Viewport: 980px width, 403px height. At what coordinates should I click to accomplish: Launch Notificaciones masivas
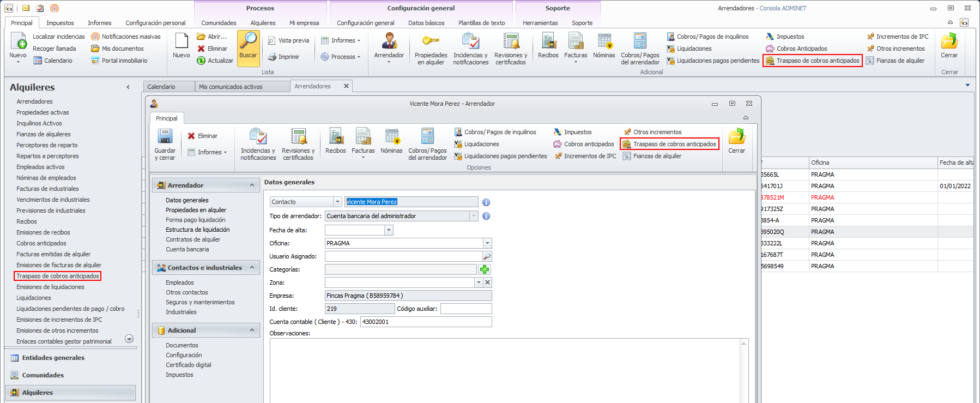pos(126,37)
